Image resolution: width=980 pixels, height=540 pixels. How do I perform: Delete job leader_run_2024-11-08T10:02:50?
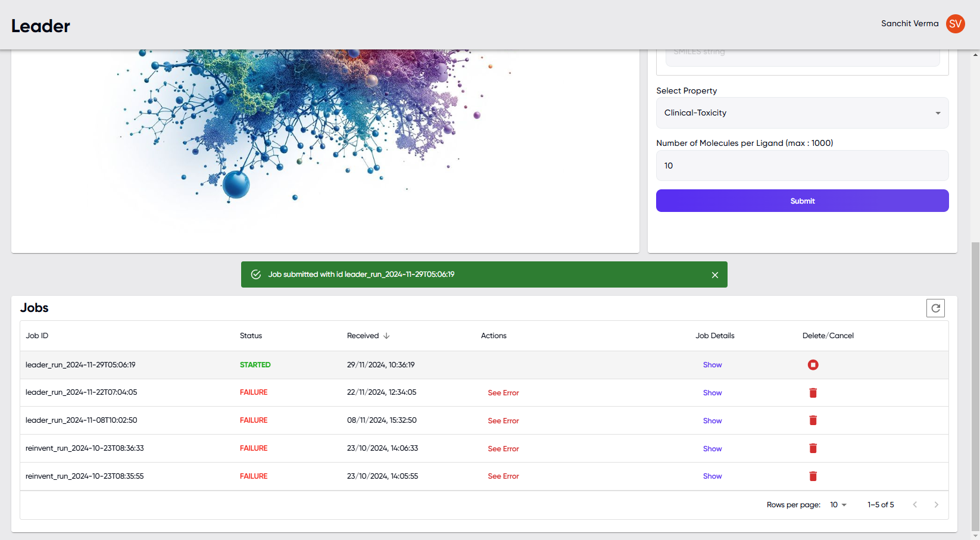[x=813, y=420]
